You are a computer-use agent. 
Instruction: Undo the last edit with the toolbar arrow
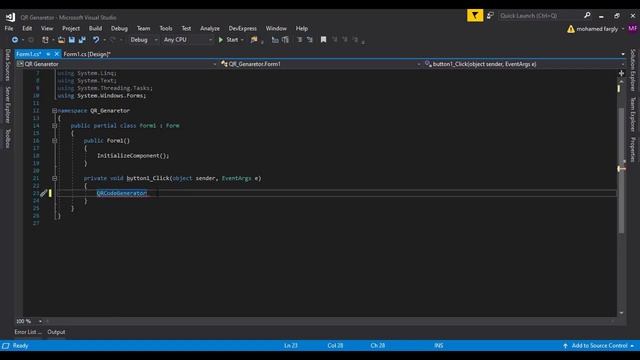96,40
